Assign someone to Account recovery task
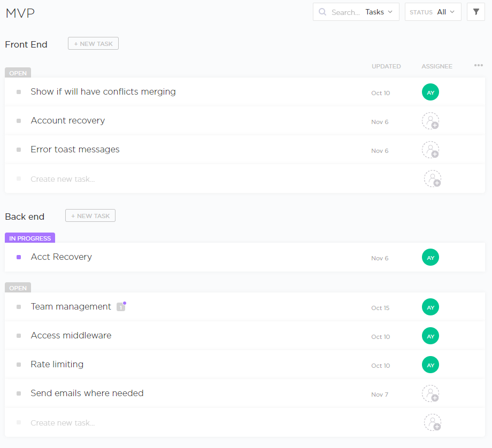 tap(430, 121)
